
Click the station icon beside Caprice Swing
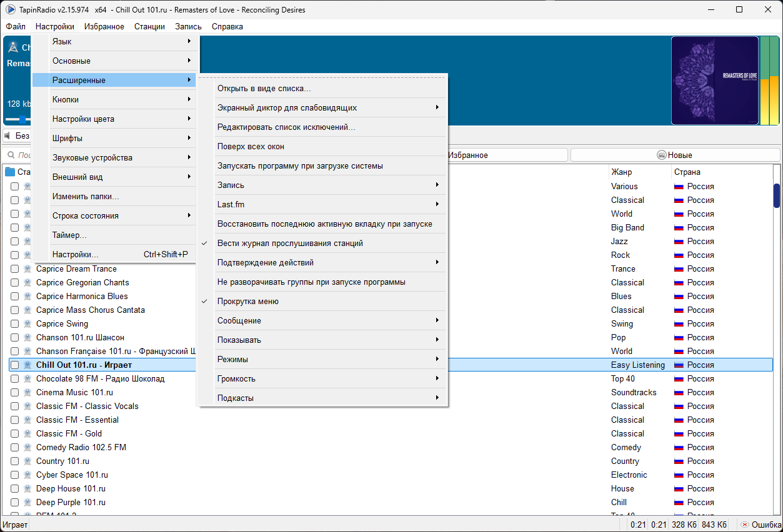tap(27, 323)
